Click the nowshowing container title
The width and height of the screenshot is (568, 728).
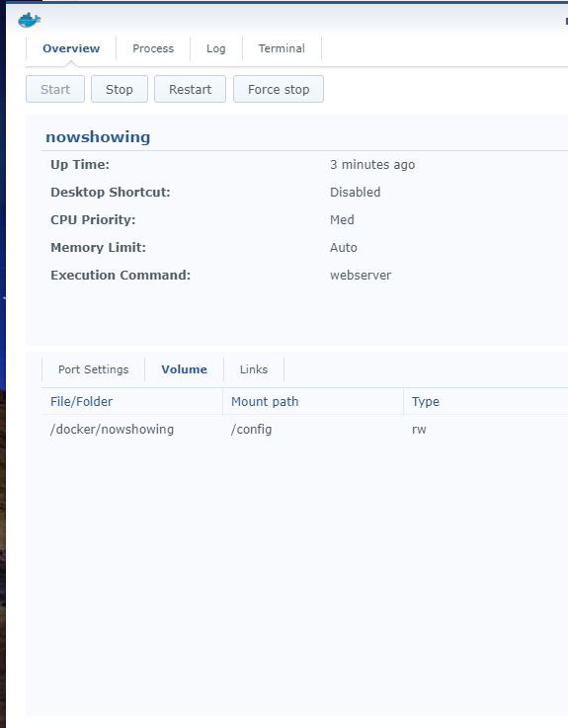point(98,137)
